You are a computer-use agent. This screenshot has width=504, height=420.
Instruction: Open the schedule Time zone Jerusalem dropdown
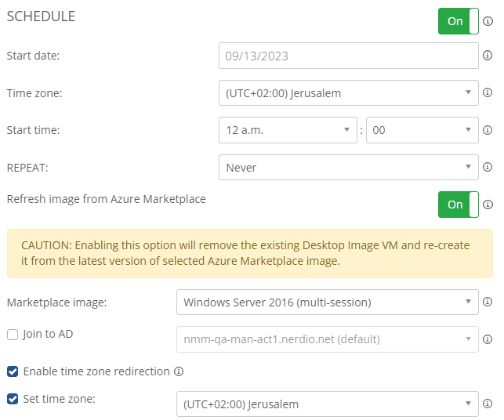tap(349, 93)
